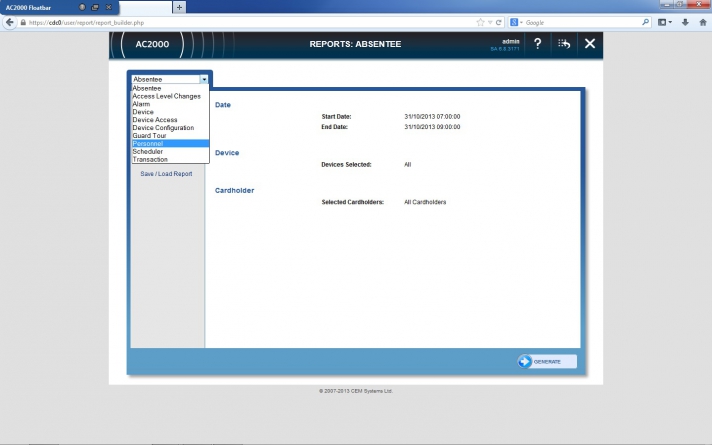
Task: Click the 'All Cardholders' value
Action: click(425, 202)
